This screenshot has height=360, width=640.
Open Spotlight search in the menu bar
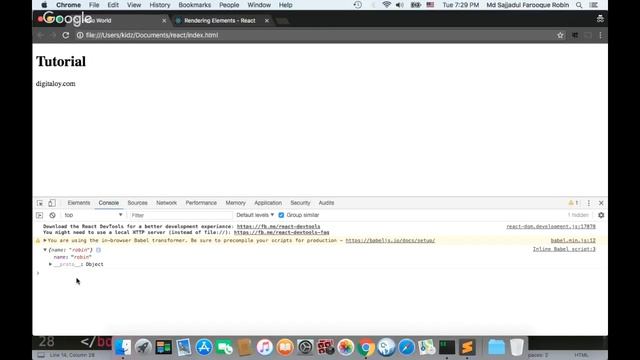click(x=579, y=5)
